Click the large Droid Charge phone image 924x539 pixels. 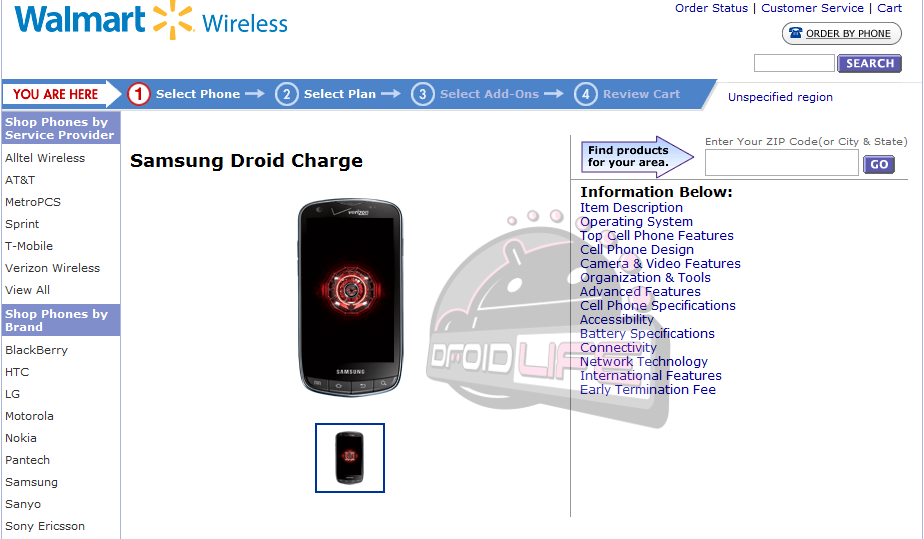click(x=351, y=297)
